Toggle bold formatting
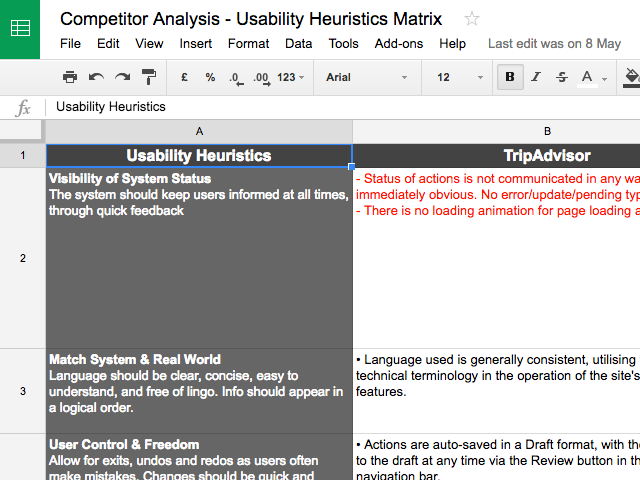Screen dimensions: 640x480 [x=510, y=77]
